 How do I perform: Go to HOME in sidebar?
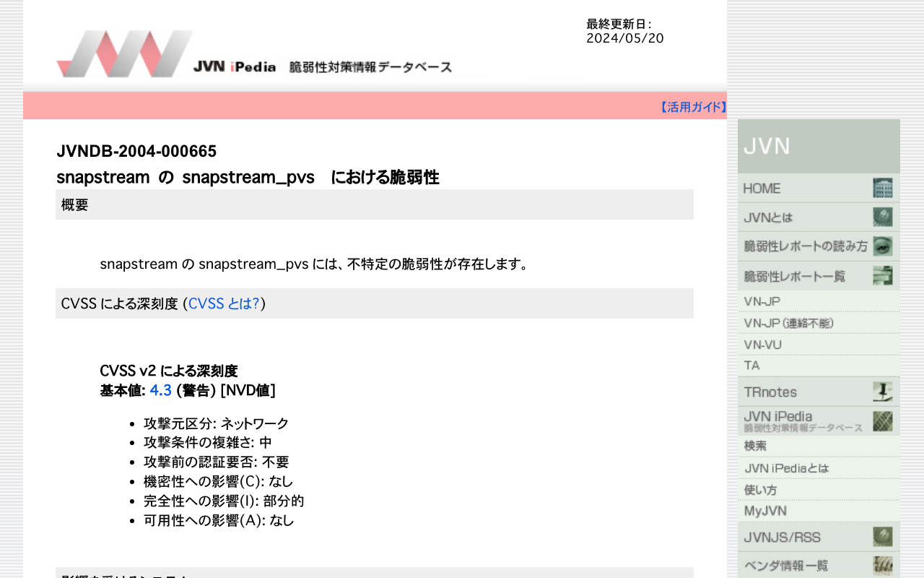pyautogui.click(x=819, y=188)
